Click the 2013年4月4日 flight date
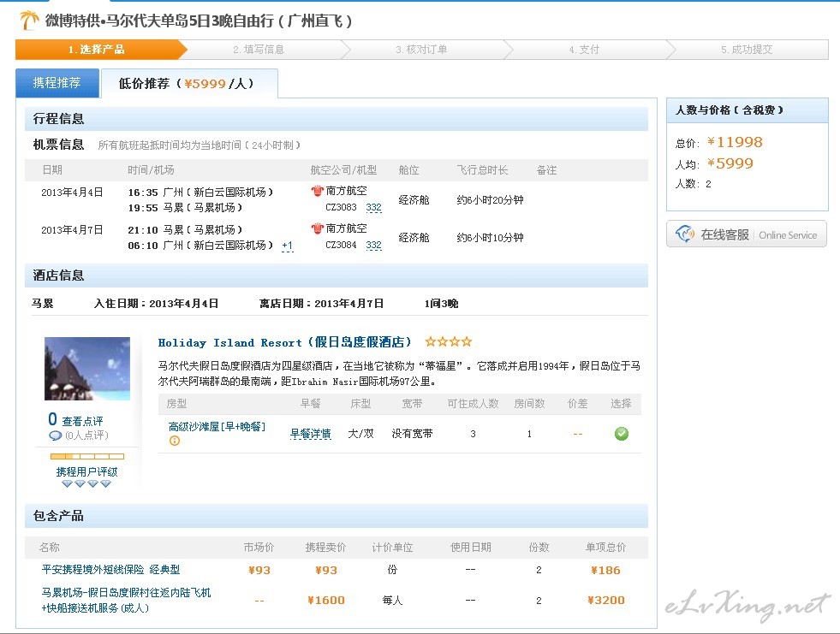 tap(72, 193)
